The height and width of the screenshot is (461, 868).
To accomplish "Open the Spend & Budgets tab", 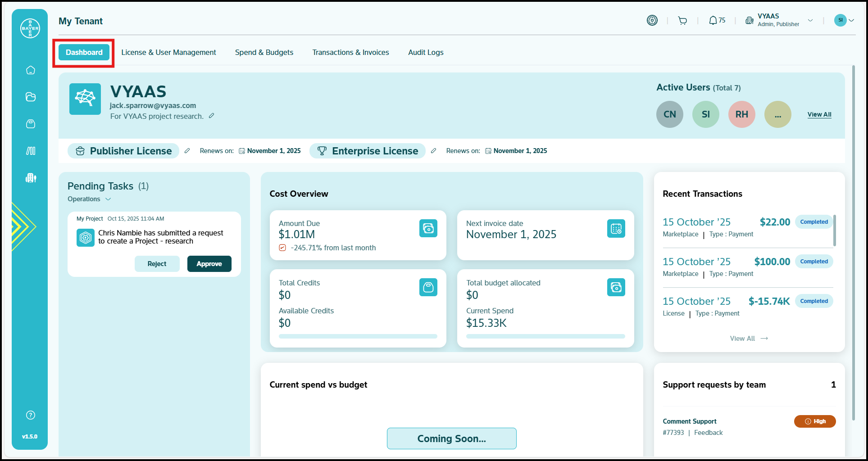I will coord(264,52).
